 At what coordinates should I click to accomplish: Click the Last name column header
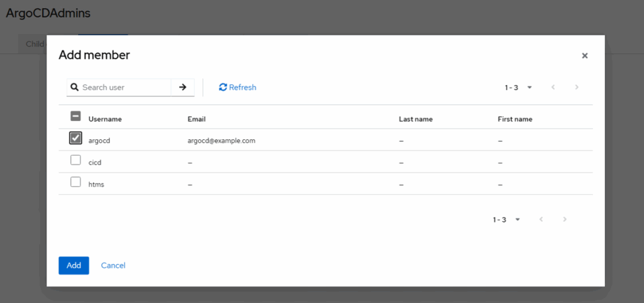(416, 119)
